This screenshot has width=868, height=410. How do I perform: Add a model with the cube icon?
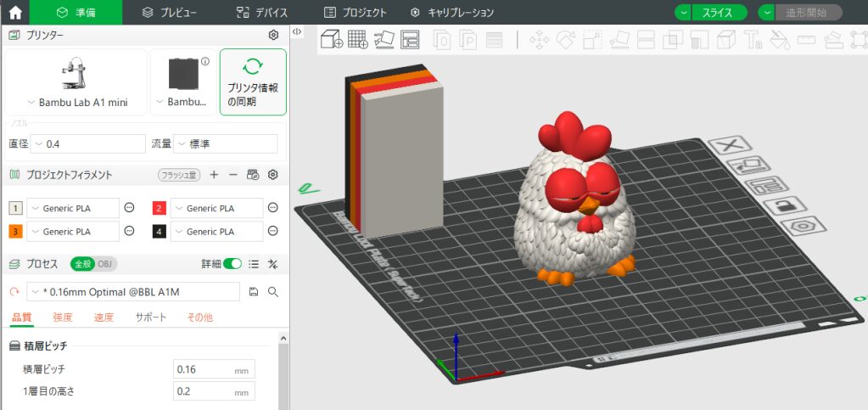(332, 39)
